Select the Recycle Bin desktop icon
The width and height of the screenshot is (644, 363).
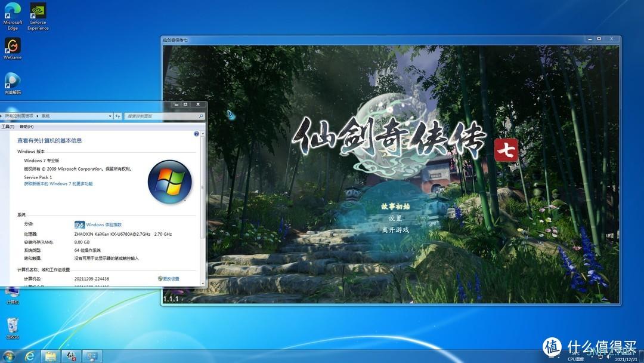[13, 328]
